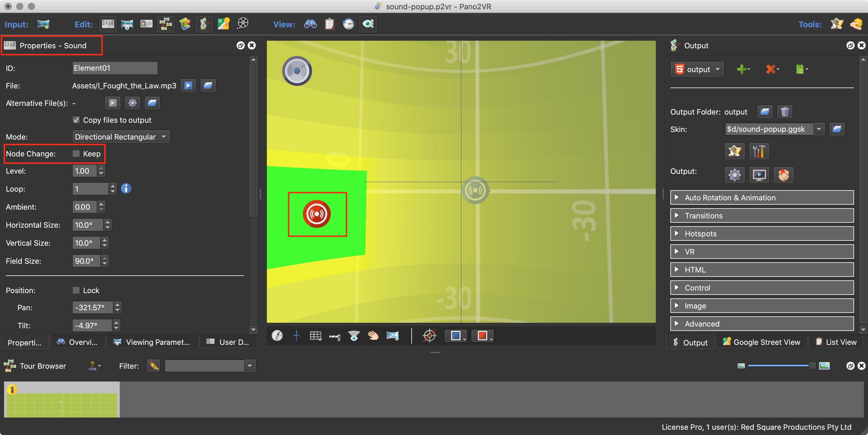Viewport: 868px width, 435px height.
Task: Open Alternative Files settings gear
Action: pyautogui.click(x=133, y=103)
